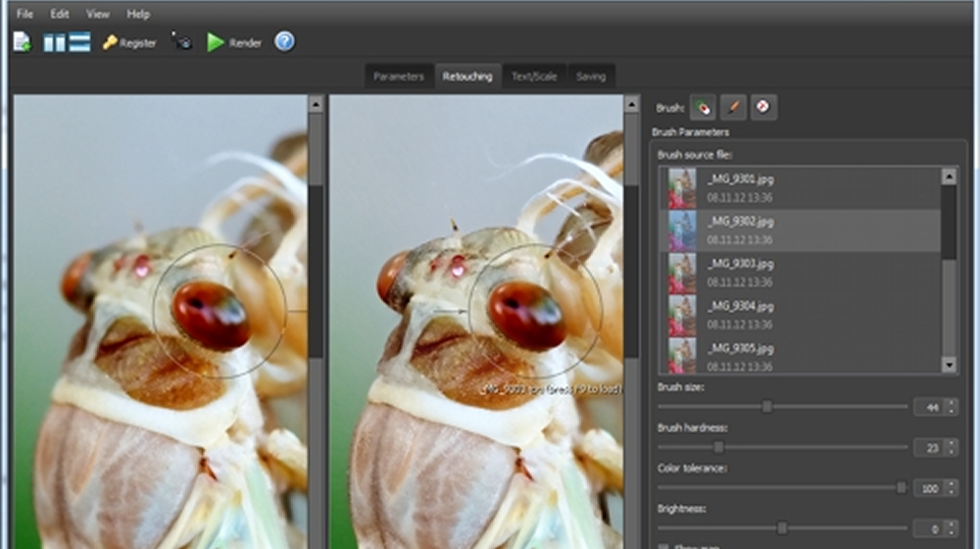Click the _MG_9301.jpg thumbnail image
The height and width of the screenshot is (549, 980).
[682, 188]
